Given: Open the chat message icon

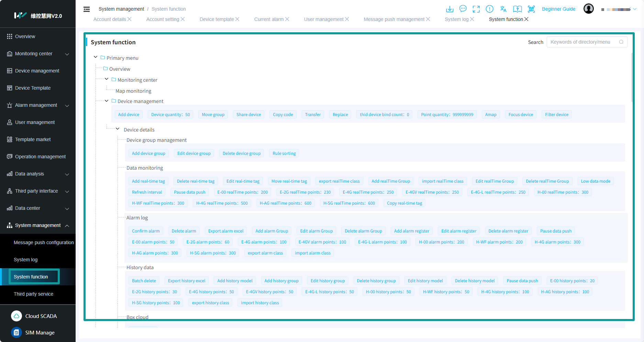Looking at the screenshot, I should (463, 9).
